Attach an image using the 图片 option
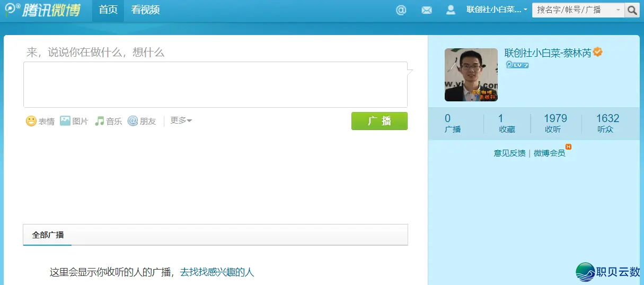 point(74,121)
